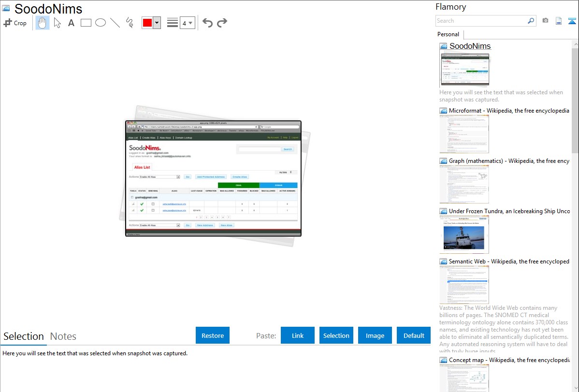Select the Concept map thumbnail
The height and width of the screenshot is (392, 579).
coord(464,378)
